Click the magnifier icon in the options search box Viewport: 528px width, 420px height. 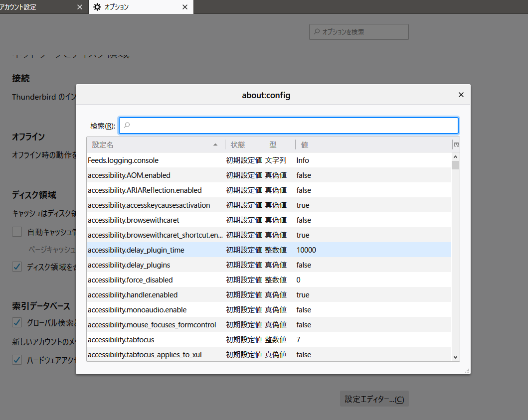(x=317, y=31)
